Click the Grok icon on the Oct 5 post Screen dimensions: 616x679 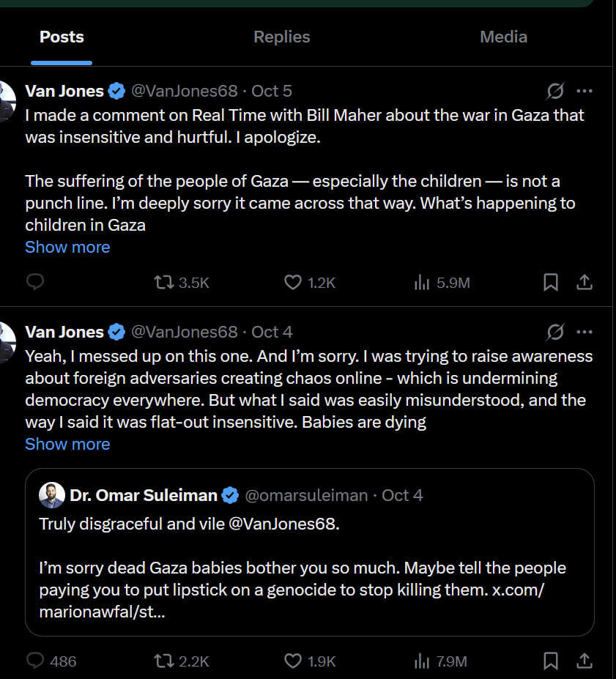tap(555, 91)
